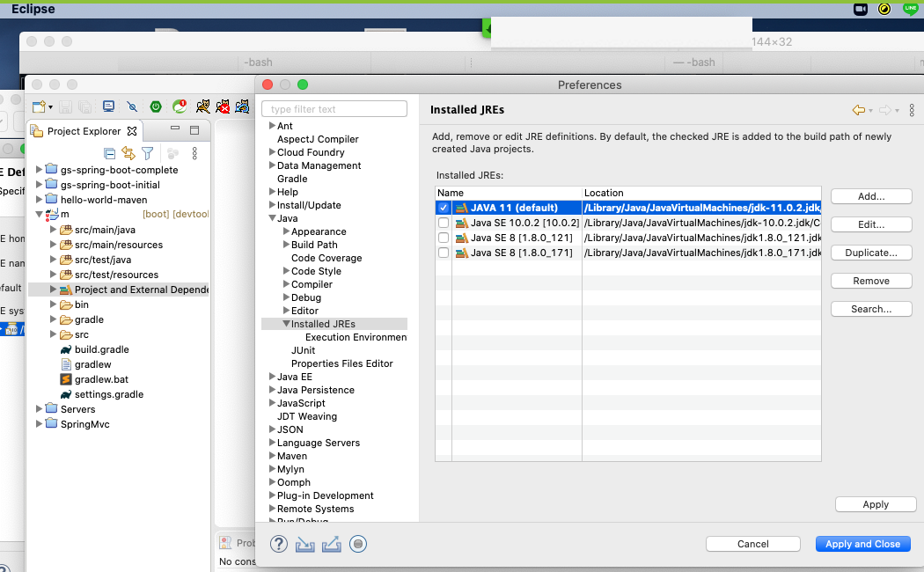Click the green Spring Boot dashboard icon
924x572 pixels.
pos(156,106)
